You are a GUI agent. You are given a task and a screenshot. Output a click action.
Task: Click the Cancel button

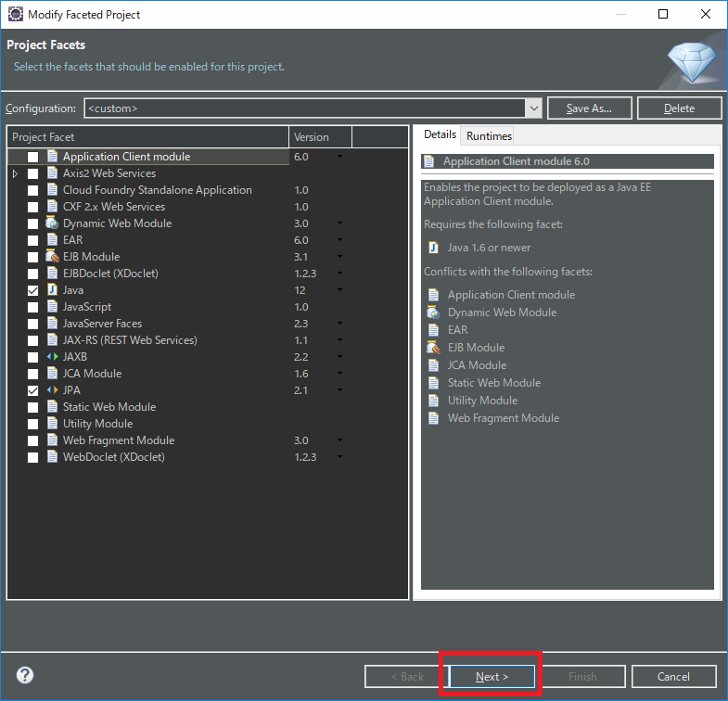(673, 676)
